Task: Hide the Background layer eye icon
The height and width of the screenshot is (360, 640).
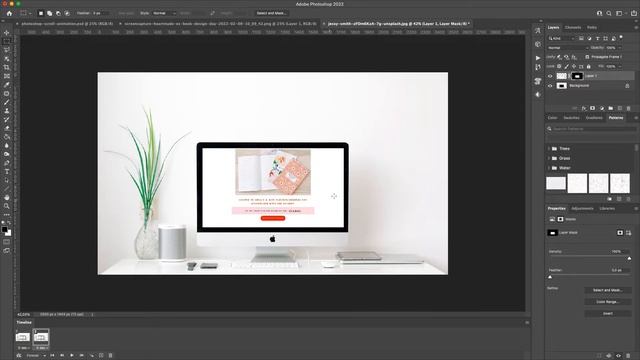Action: click(550, 86)
